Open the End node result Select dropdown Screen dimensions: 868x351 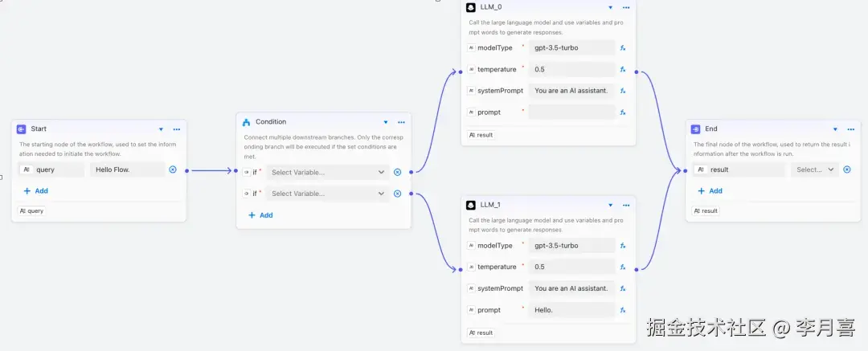[816, 169]
